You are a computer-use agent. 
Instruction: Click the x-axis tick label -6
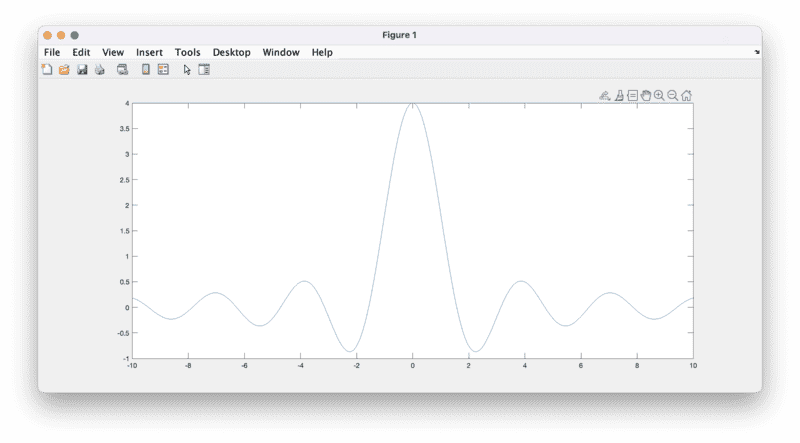244,365
